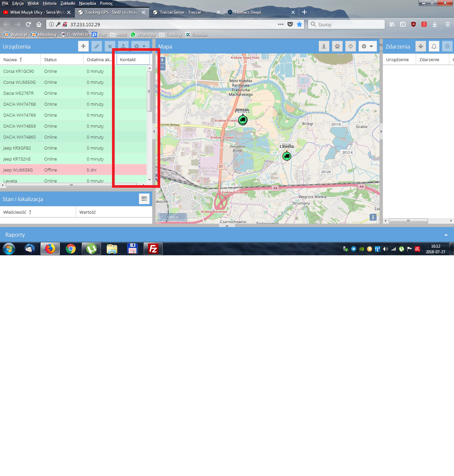
Task: Click the devices list vertical scrollbar
Action: point(150,91)
